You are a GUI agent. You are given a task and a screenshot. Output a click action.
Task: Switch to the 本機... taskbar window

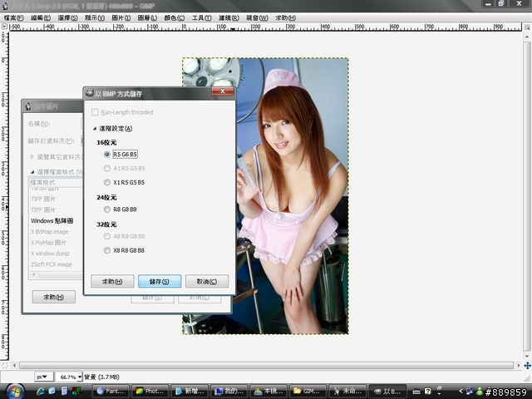pos(268,392)
